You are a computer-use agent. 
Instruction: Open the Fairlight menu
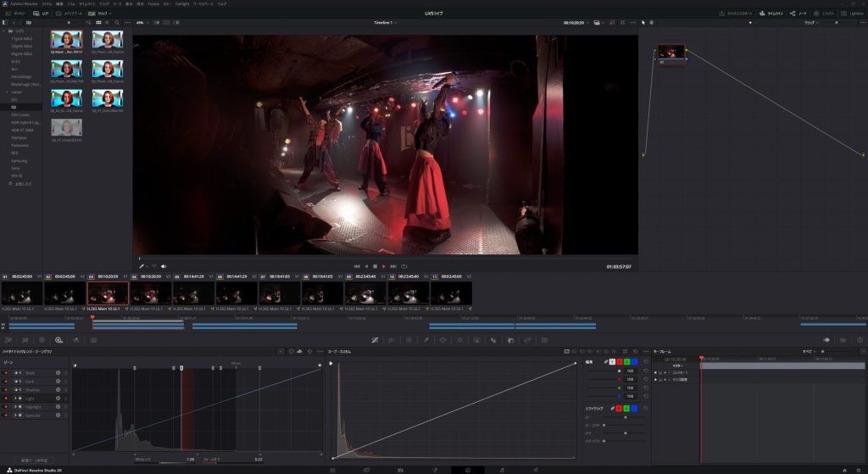pos(182,4)
